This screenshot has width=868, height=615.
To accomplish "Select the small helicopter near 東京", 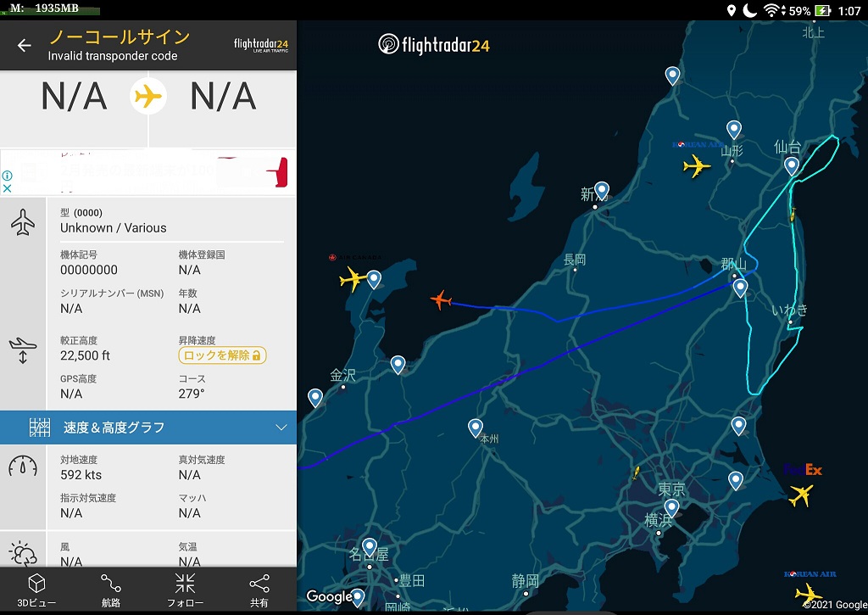I will [x=636, y=472].
